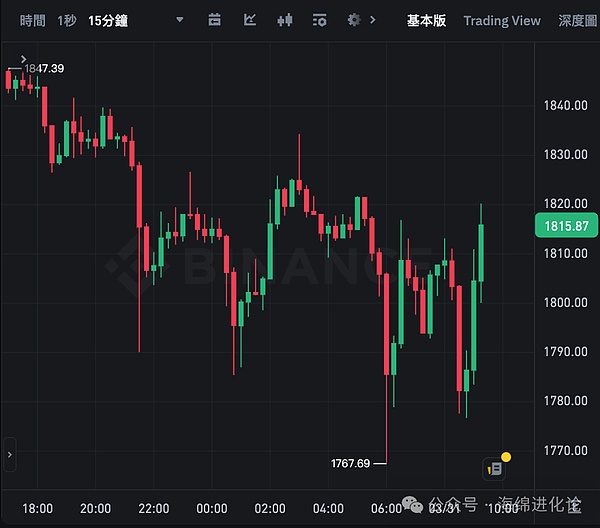Open the chart display options list icon
The image size is (600, 528).
pos(319,20)
